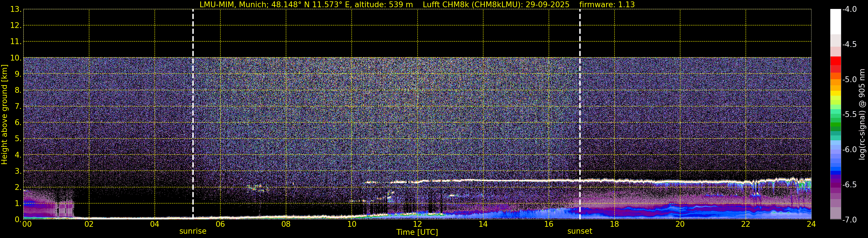
Task: Click the 'Height above ground [km]' axis label
Action: tap(4, 115)
